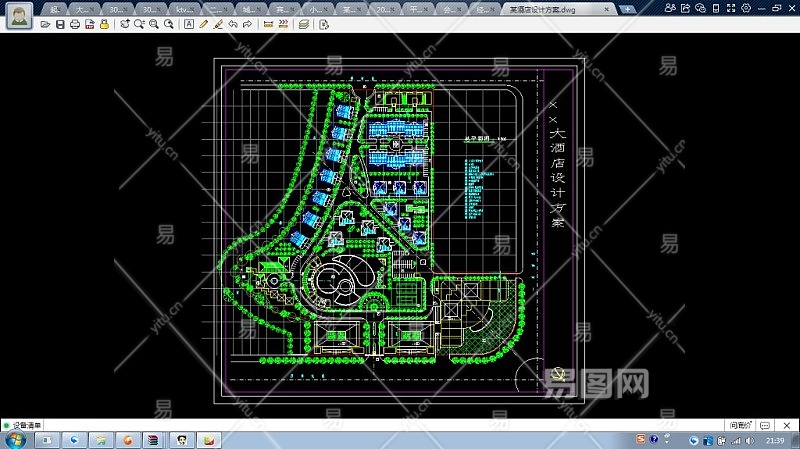Click the volume speaker tray icon

[749, 440]
